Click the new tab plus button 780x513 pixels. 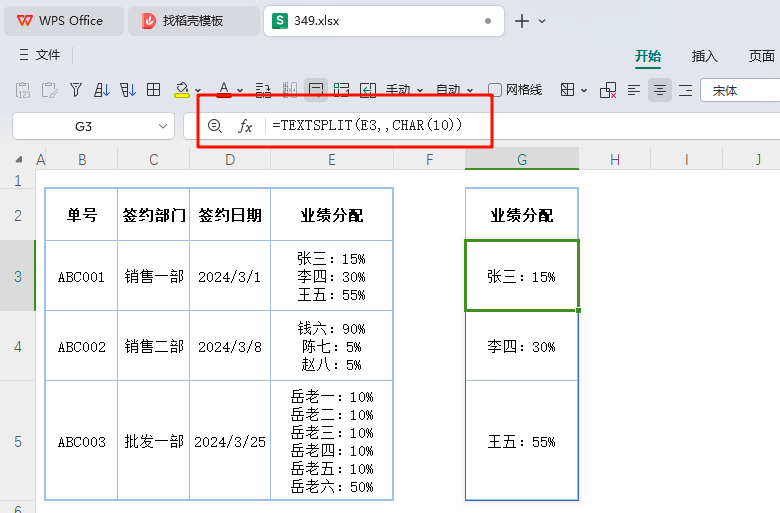pos(521,21)
